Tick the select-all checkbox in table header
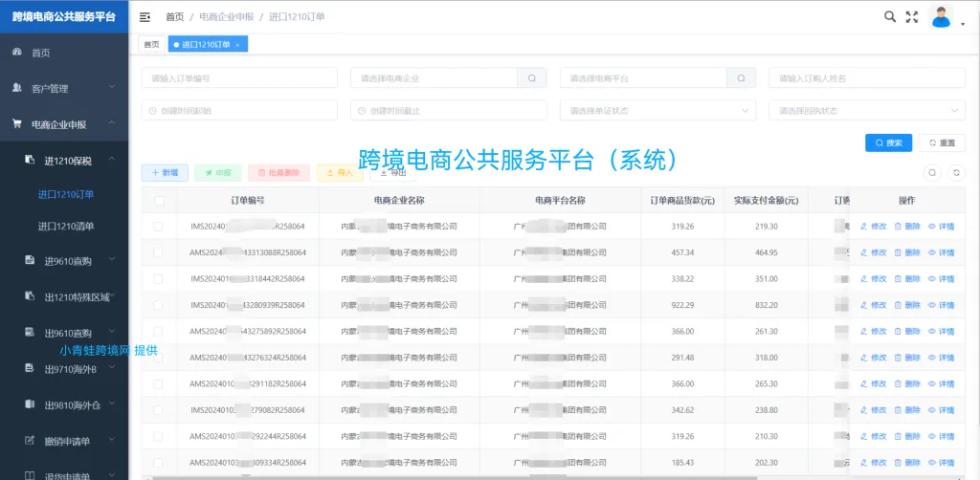The image size is (980, 480). [159, 201]
